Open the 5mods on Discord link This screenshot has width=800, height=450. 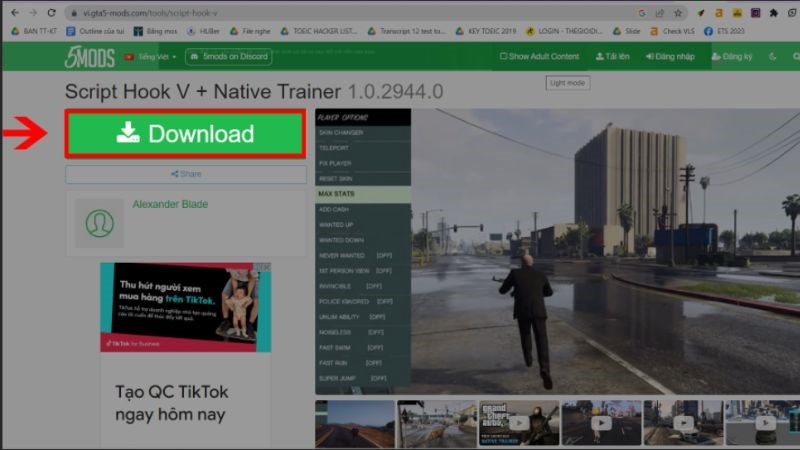pyautogui.click(x=229, y=57)
